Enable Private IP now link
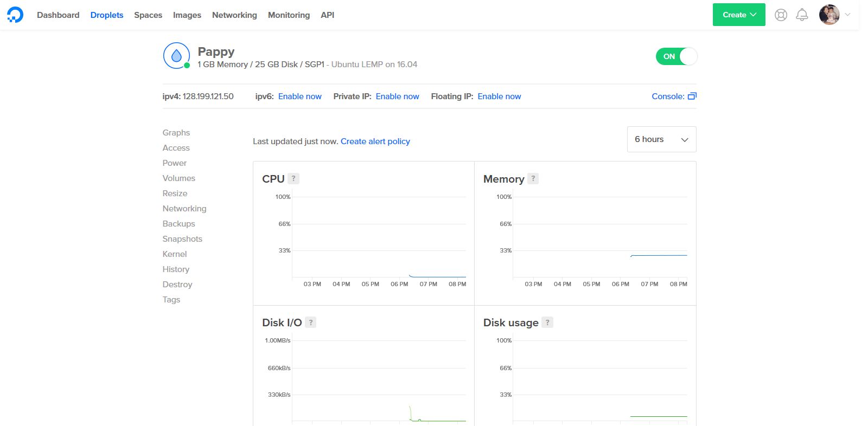The image size is (868, 426). coord(398,96)
